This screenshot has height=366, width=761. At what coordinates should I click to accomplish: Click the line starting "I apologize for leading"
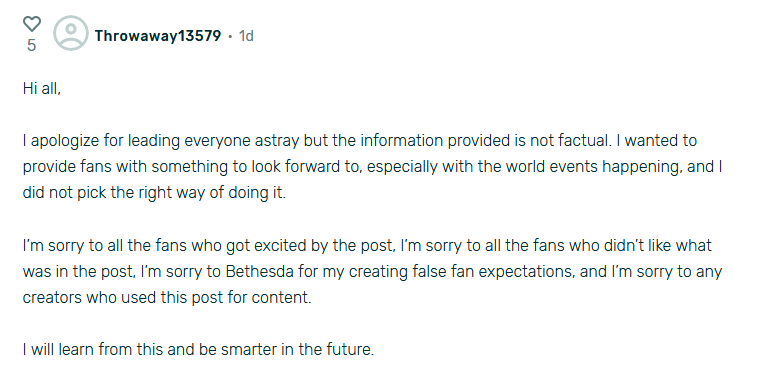tap(360, 141)
